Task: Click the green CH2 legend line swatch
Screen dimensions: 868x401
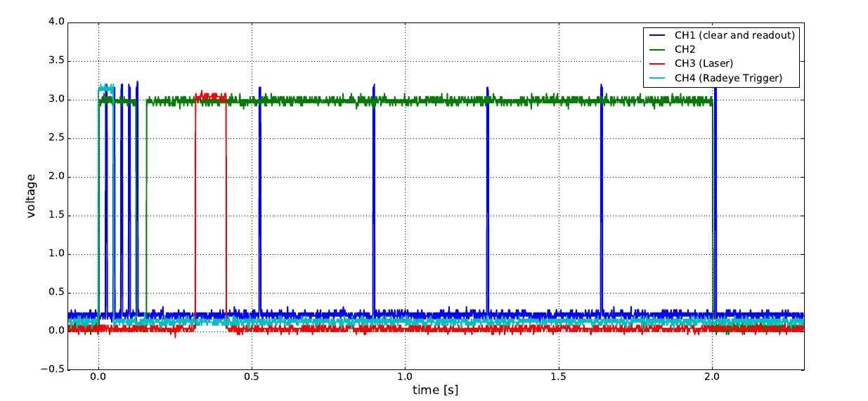Action: click(x=658, y=49)
